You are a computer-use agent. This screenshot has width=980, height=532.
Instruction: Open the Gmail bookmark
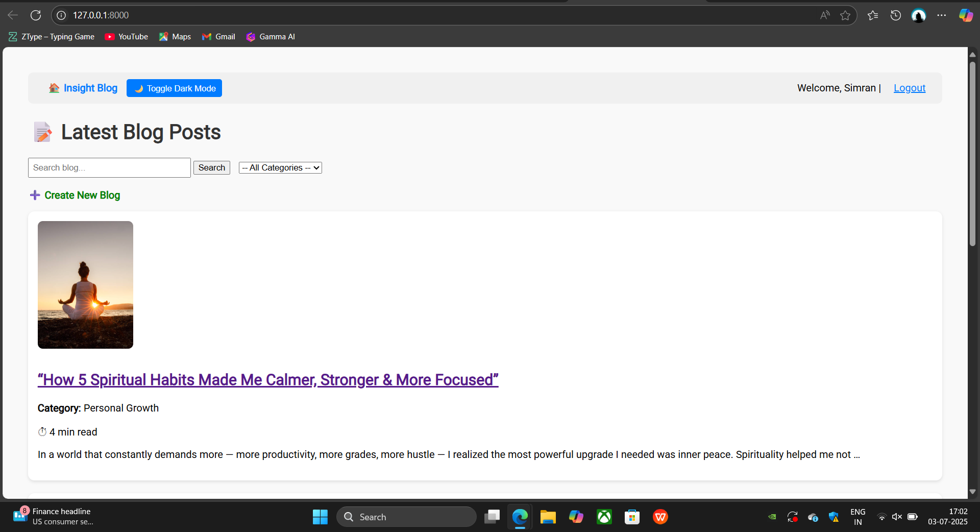(218, 37)
